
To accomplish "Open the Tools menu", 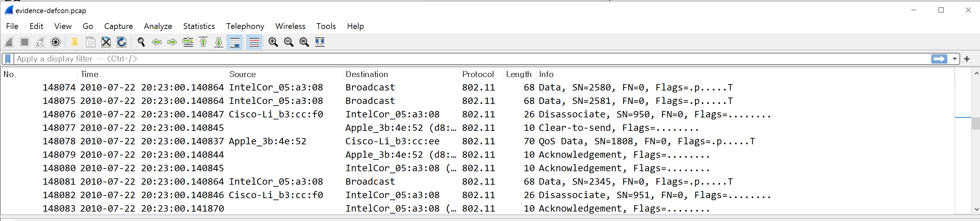I will (x=326, y=26).
